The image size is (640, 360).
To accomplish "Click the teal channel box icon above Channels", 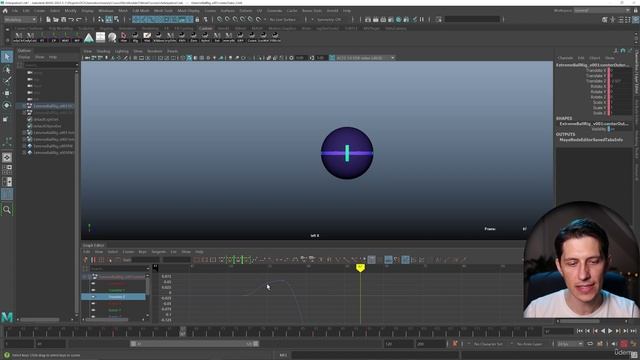I will click(623, 51).
